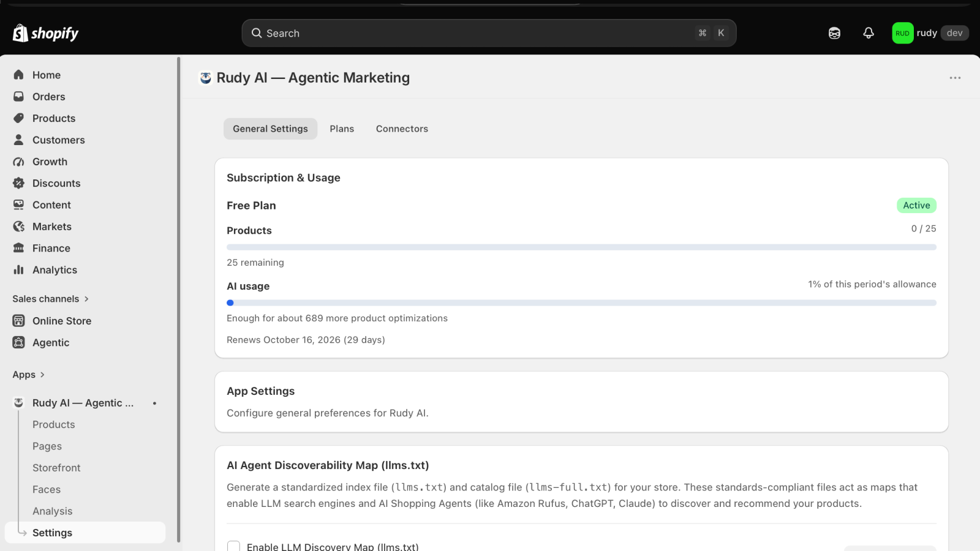Open Rudy AI Storefront subpage
The height and width of the screenshot is (551, 980).
pyautogui.click(x=56, y=468)
